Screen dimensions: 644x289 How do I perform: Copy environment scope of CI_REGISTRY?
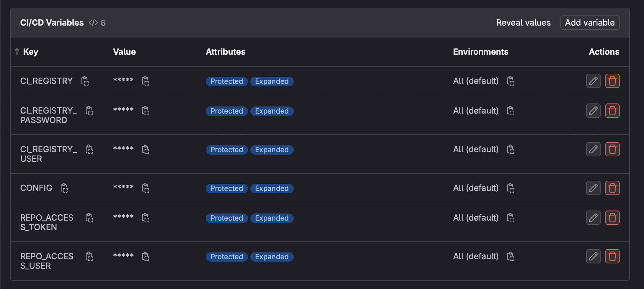coord(511,81)
